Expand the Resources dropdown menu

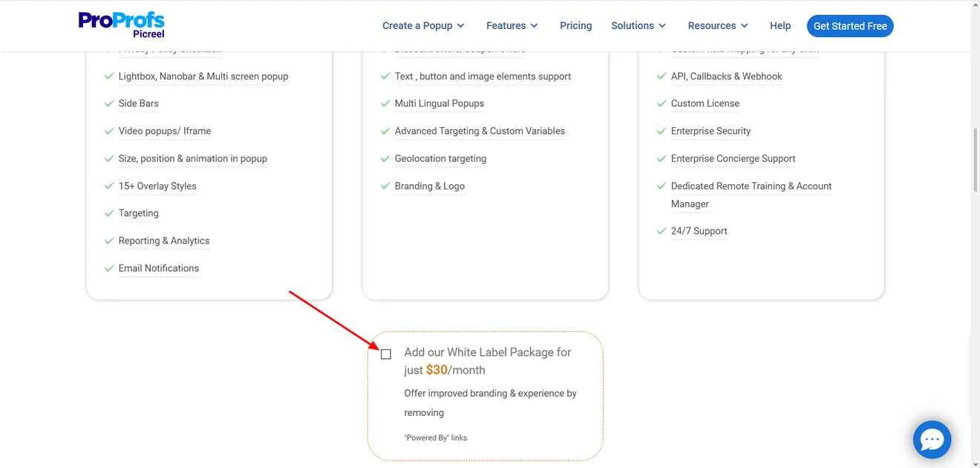(718, 25)
